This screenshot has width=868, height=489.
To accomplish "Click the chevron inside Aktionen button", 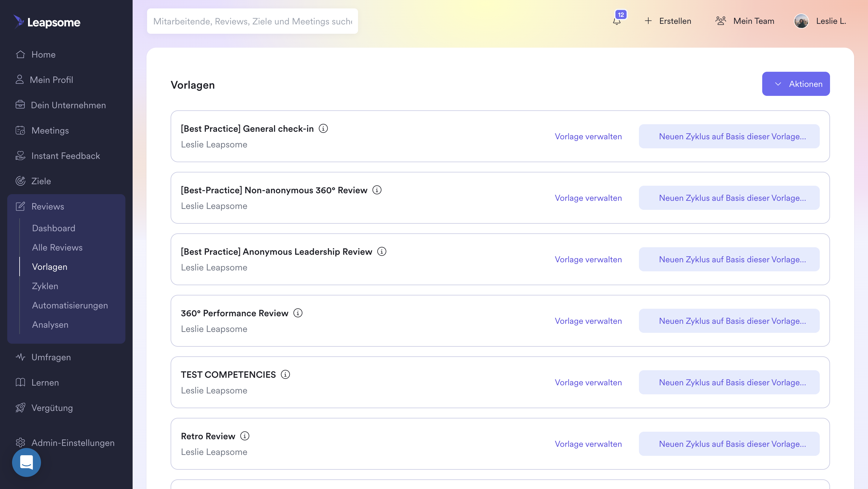I will click(778, 84).
